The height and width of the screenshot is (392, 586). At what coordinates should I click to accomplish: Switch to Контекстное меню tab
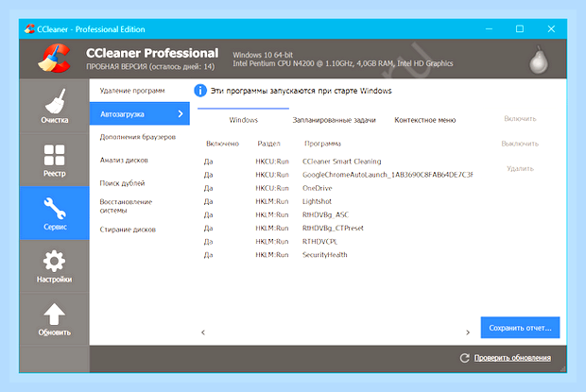click(x=425, y=120)
